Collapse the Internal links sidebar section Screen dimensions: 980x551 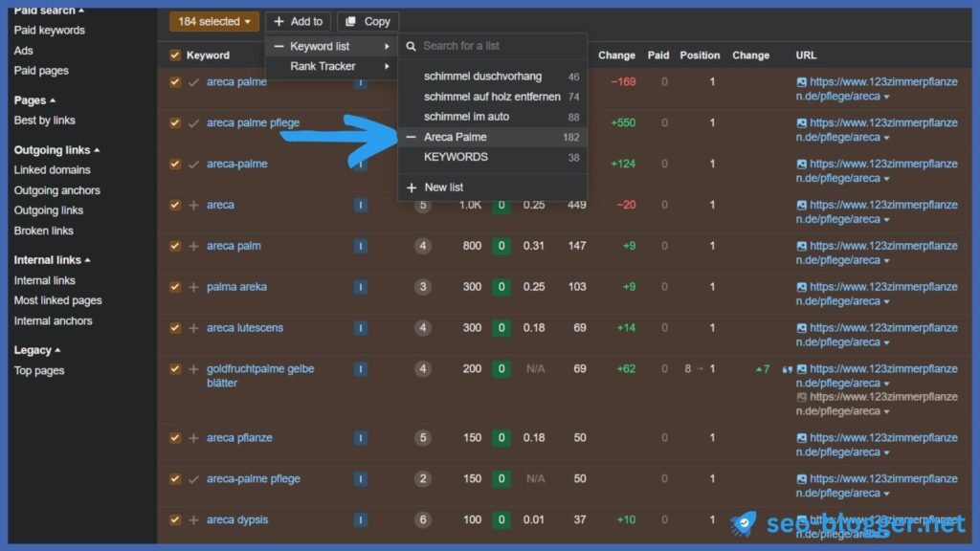click(x=87, y=260)
